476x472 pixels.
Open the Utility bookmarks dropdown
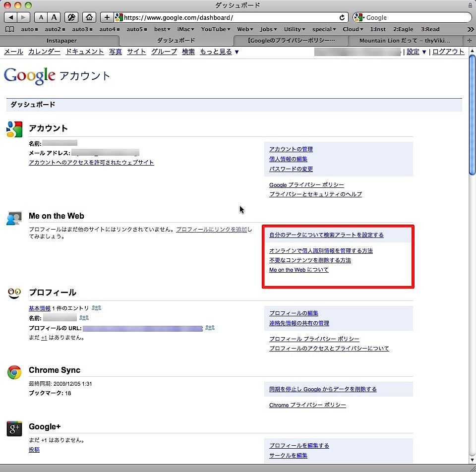[295, 29]
